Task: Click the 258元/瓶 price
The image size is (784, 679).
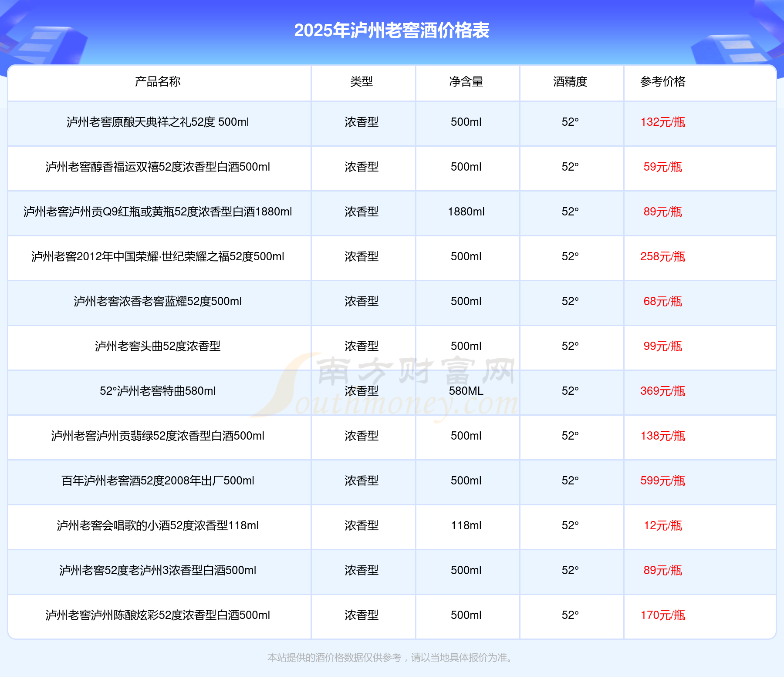Action: click(663, 256)
